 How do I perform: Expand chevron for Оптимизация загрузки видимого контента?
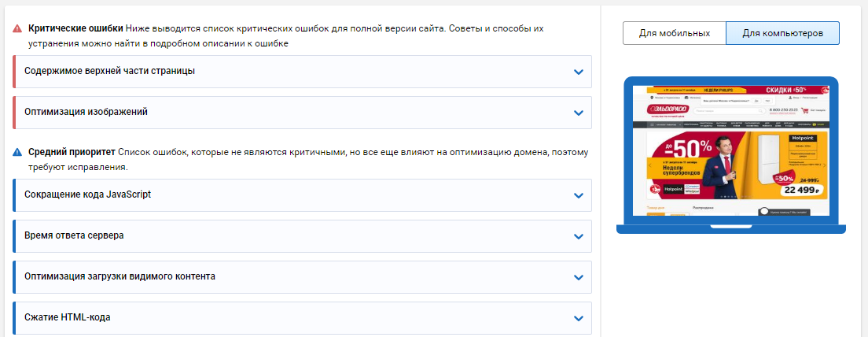(x=579, y=278)
